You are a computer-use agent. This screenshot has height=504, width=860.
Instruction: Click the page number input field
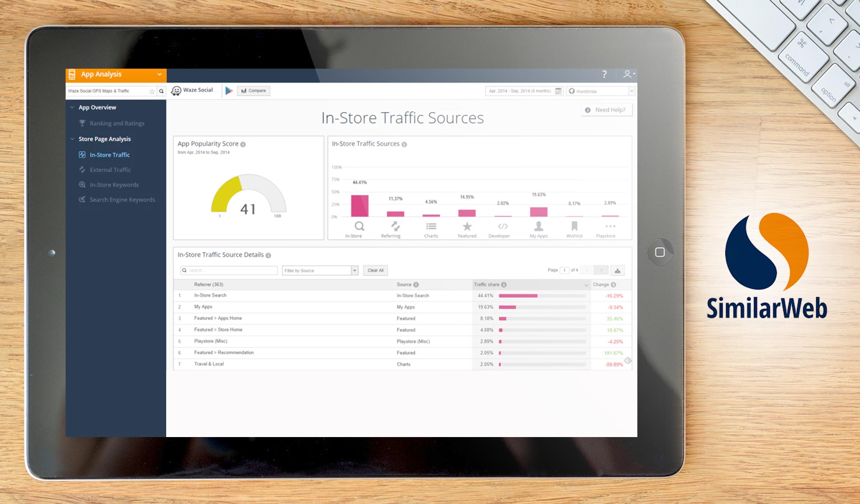coord(564,270)
